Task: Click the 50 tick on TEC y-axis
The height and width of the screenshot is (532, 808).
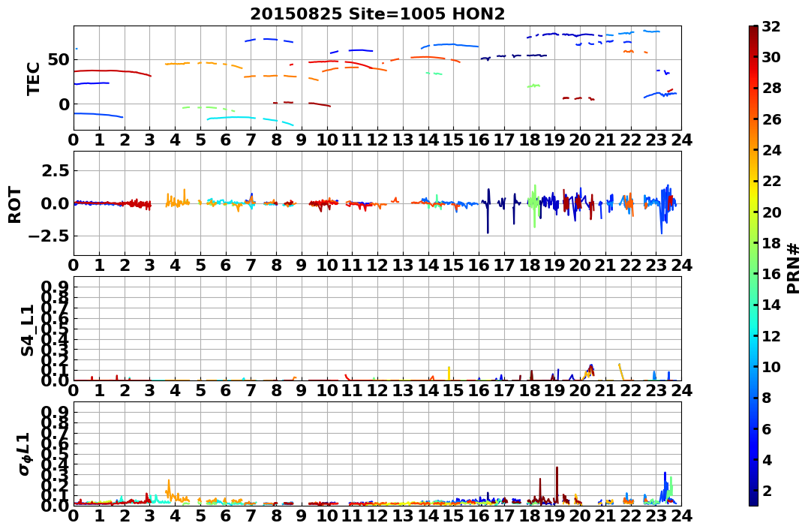Action: (59, 60)
